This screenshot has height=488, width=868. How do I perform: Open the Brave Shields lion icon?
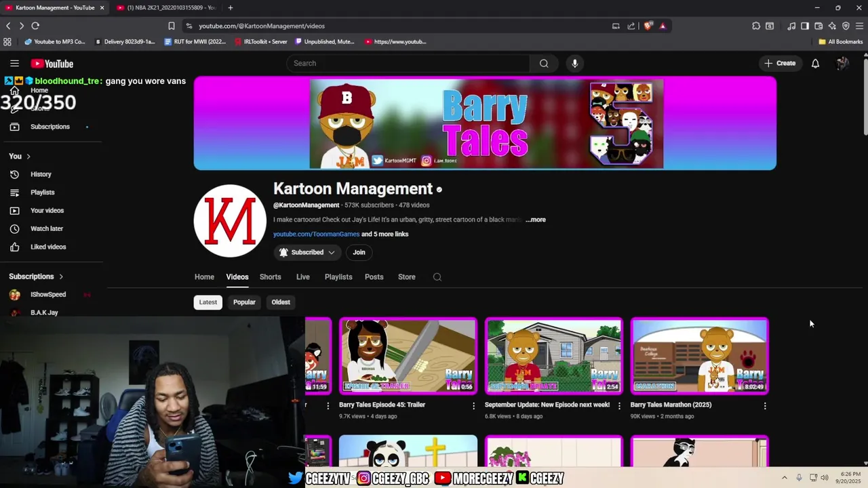coord(648,26)
